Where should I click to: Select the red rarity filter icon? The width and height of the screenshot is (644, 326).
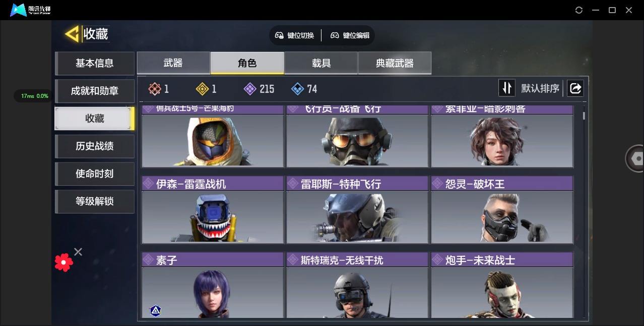point(154,89)
